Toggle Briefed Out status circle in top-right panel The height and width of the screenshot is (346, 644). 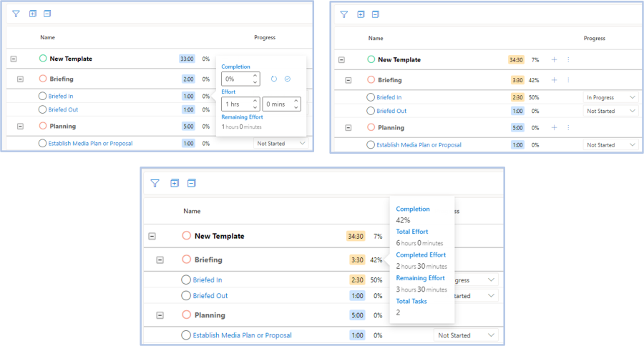[371, 112]
